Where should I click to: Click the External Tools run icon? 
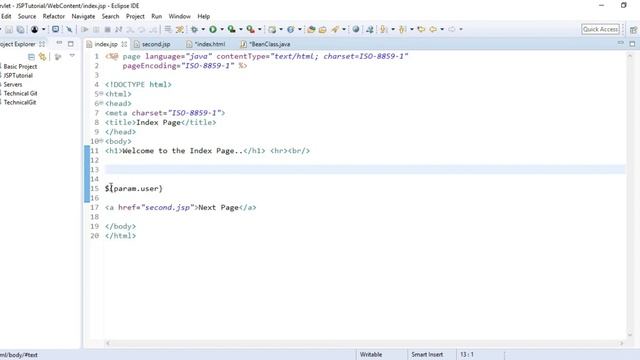251,29
